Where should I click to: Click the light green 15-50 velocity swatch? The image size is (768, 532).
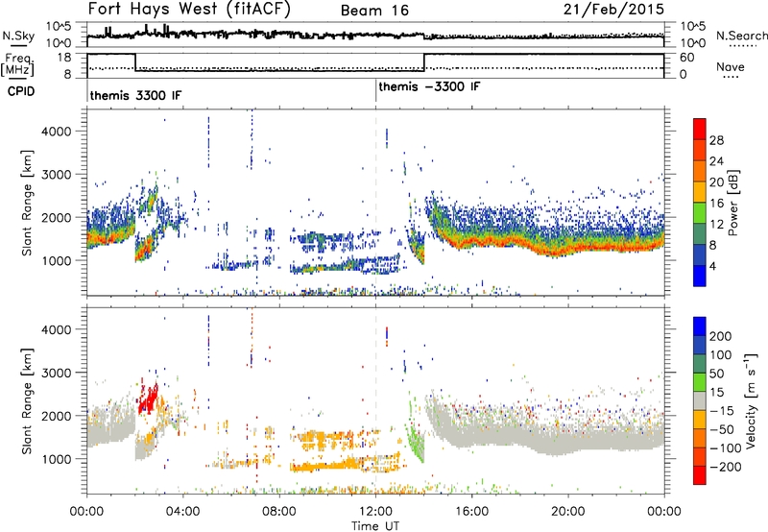click(700, 382)
